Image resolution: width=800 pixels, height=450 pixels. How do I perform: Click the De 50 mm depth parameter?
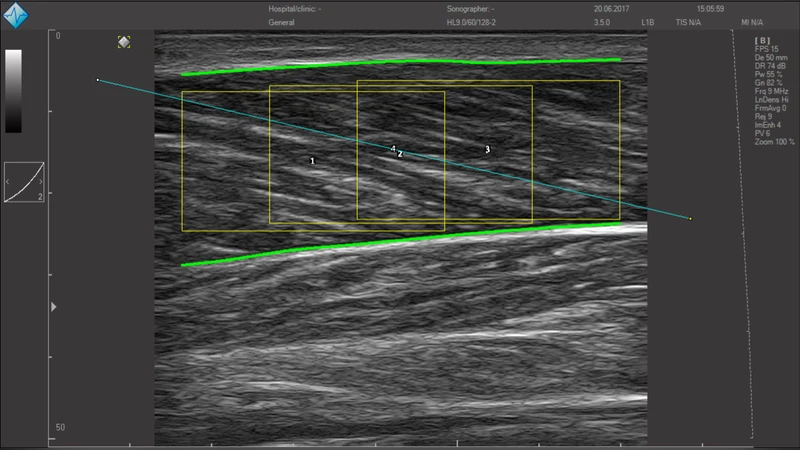tap(770, 57)
